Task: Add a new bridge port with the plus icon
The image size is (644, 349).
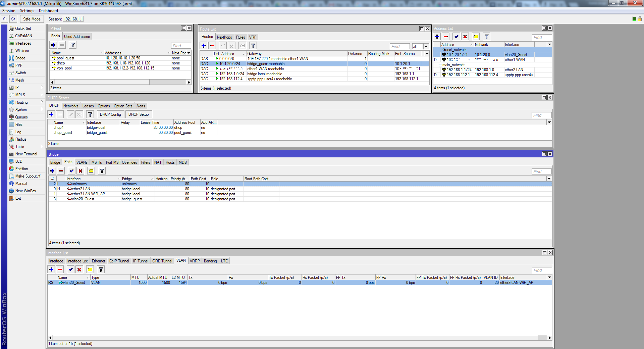Action: [x=52, y=171]
